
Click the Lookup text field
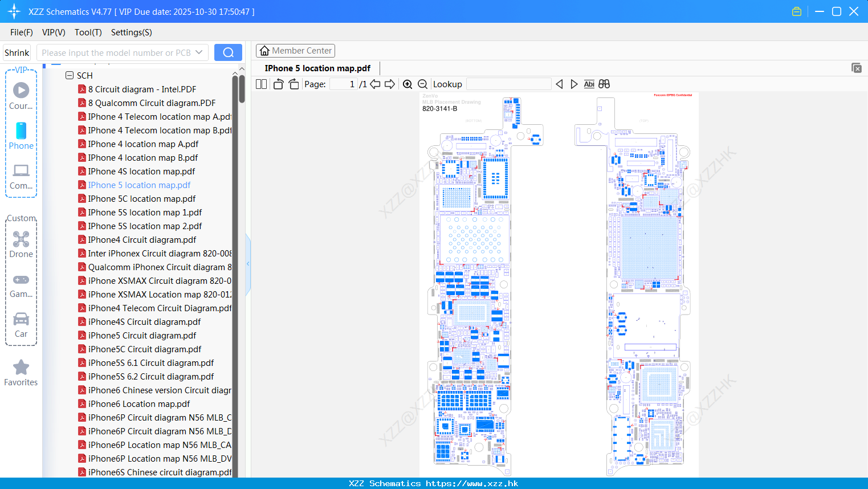(x=509, y=84)
